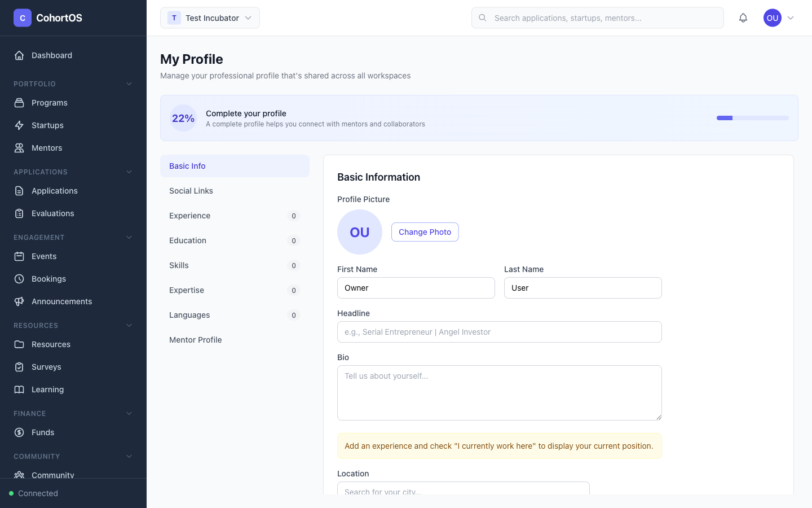Select the Announcements megaphone icon
Image resolution: width=812 pixels, height=508 pixels.
click(x=19, y=301)
